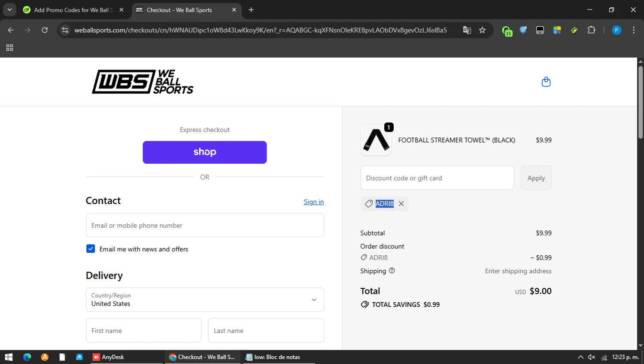
Task: Bookmark this page with the star
Action: click(x=482, y=30)
